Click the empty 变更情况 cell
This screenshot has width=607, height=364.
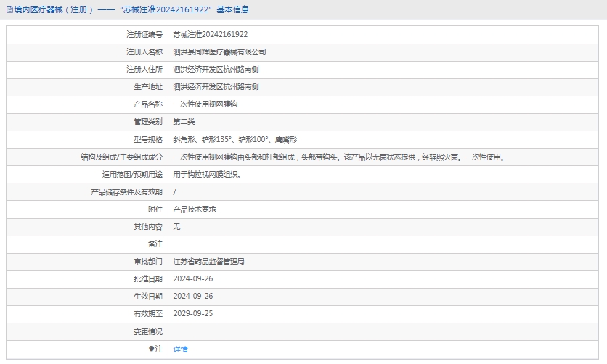coord(385,331)
